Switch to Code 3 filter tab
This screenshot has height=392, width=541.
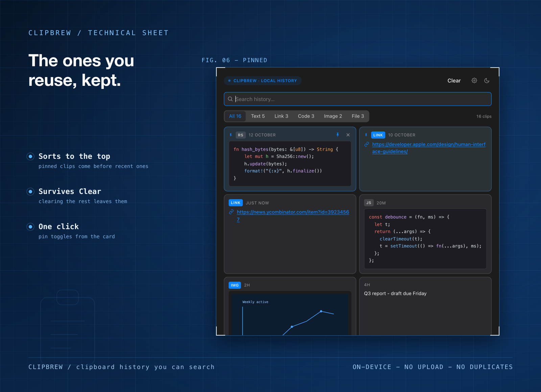(306, 116)
